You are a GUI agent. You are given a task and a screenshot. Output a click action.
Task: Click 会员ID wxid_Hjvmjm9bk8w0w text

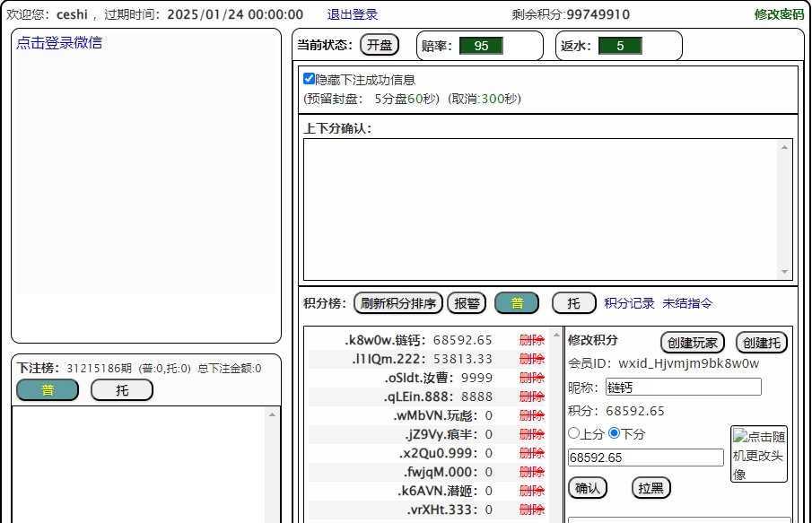pos(663,363)
